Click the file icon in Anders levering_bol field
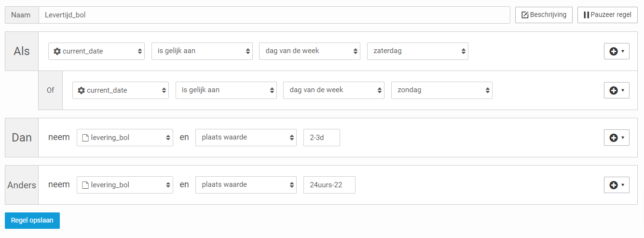 tap(85, 185)
